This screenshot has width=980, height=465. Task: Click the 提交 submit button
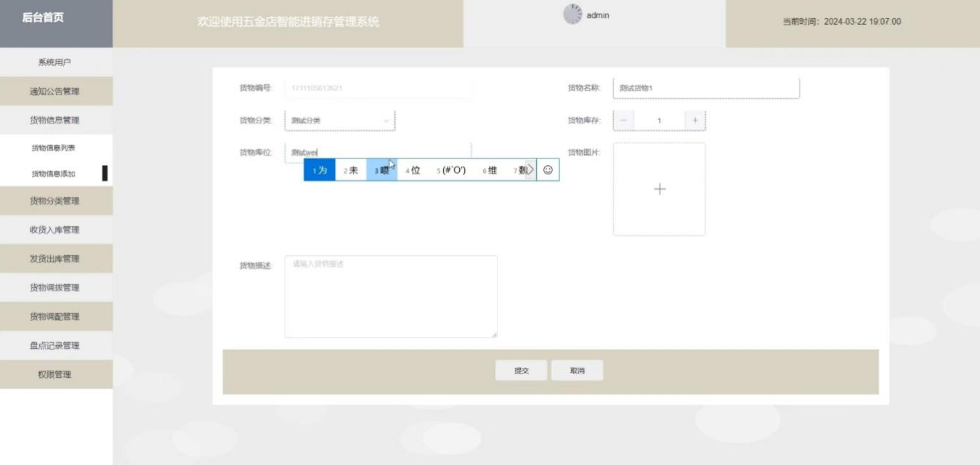[x=521, y=371]
